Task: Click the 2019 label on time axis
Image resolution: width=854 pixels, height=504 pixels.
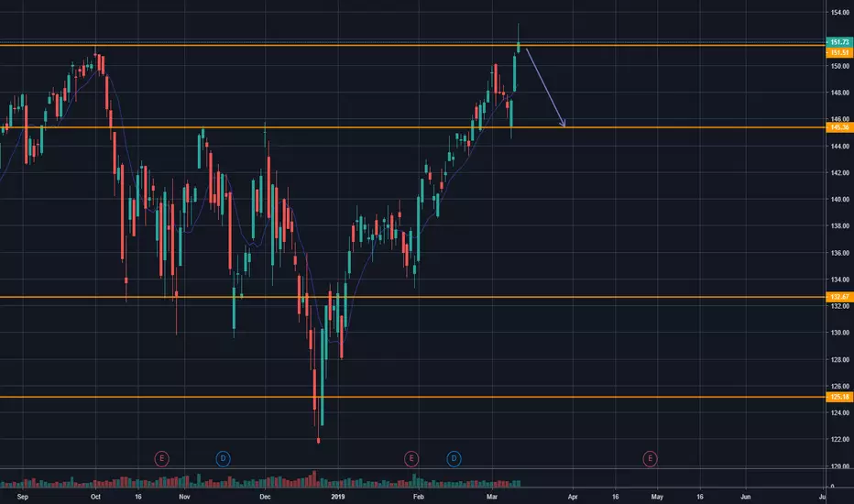Action: tap(338, 497)
